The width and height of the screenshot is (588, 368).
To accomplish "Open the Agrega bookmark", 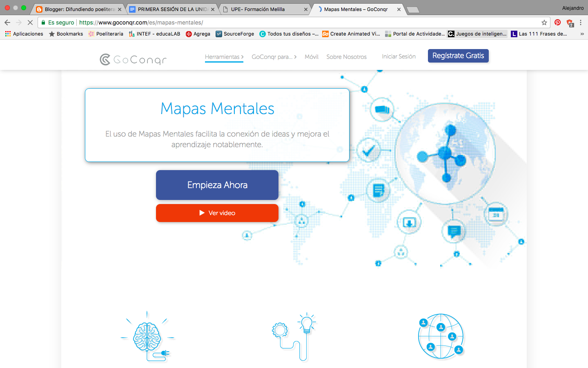I will 198,34.
